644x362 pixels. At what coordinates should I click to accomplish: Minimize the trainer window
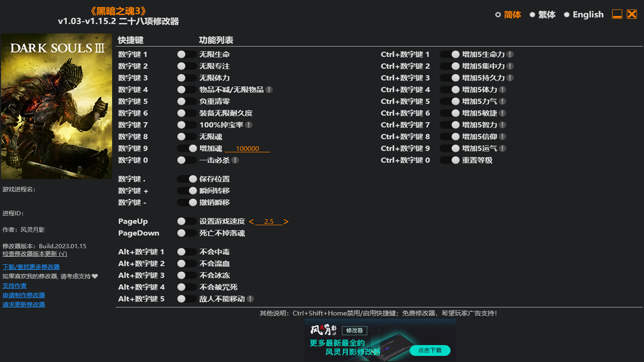[x=617, y=14]
